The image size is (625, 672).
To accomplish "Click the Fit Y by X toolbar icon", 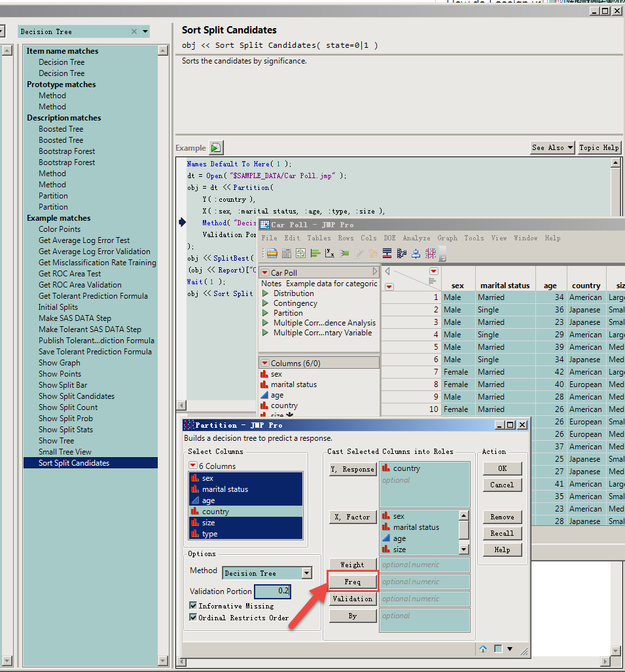I will click(329, 253).
